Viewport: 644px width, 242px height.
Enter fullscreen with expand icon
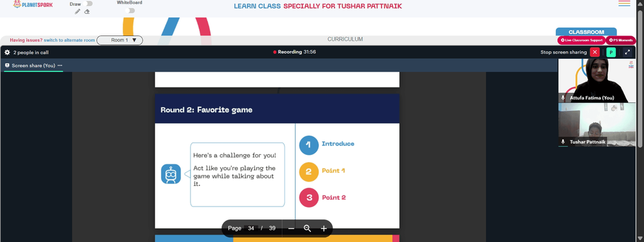[627, 52]
